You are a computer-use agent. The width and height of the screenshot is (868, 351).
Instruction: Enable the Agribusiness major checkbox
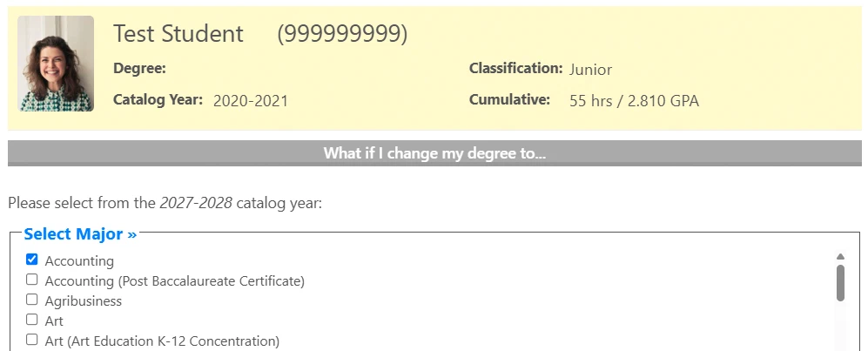pos(32,300)
